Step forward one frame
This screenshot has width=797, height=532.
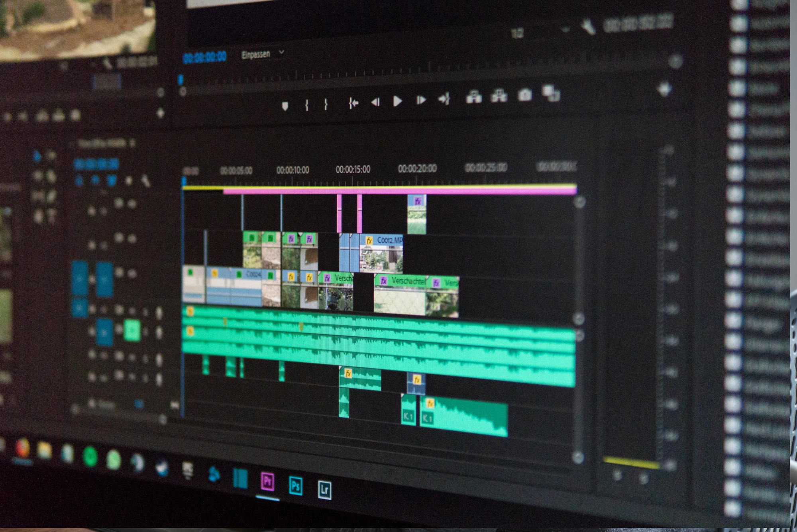pyautogui.click(x=421, y=100)
